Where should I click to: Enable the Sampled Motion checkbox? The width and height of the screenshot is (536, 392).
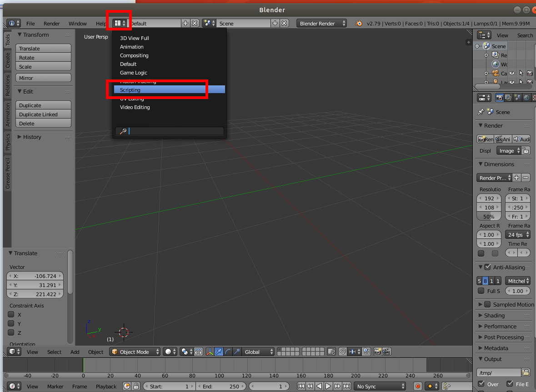click(x=488, y=304)
